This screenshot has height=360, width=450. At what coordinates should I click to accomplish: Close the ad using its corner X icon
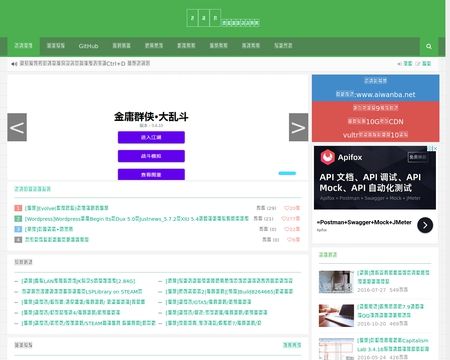(x=435, y=148)
